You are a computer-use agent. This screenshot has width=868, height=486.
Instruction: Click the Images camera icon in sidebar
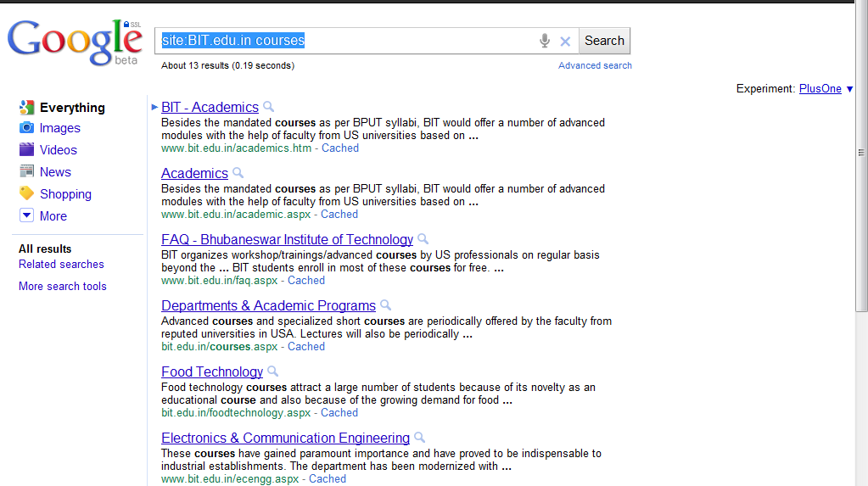point(26,128)
